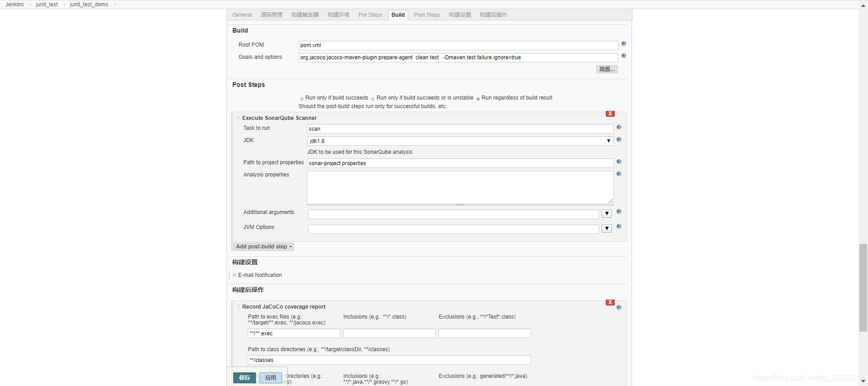Delete the Execute SonarQube Scanner step
Screen dimensions: 868x386
610,114
